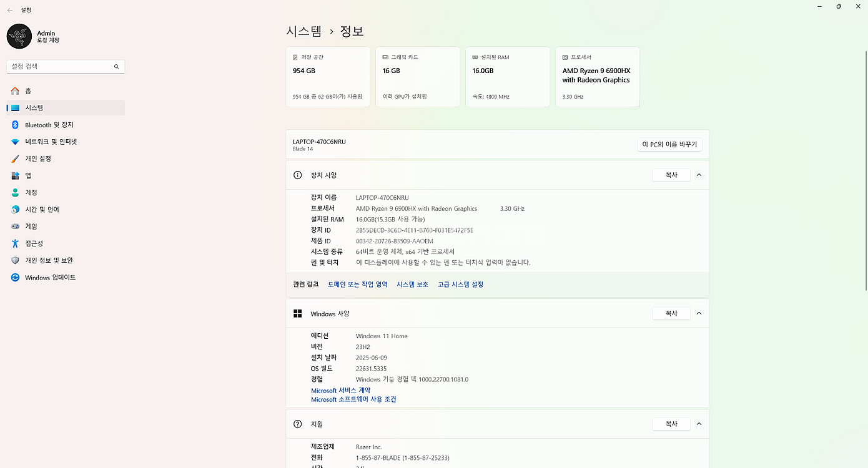Open the 네트워크 및 인터넷 wifi icon

click(15, 142)
